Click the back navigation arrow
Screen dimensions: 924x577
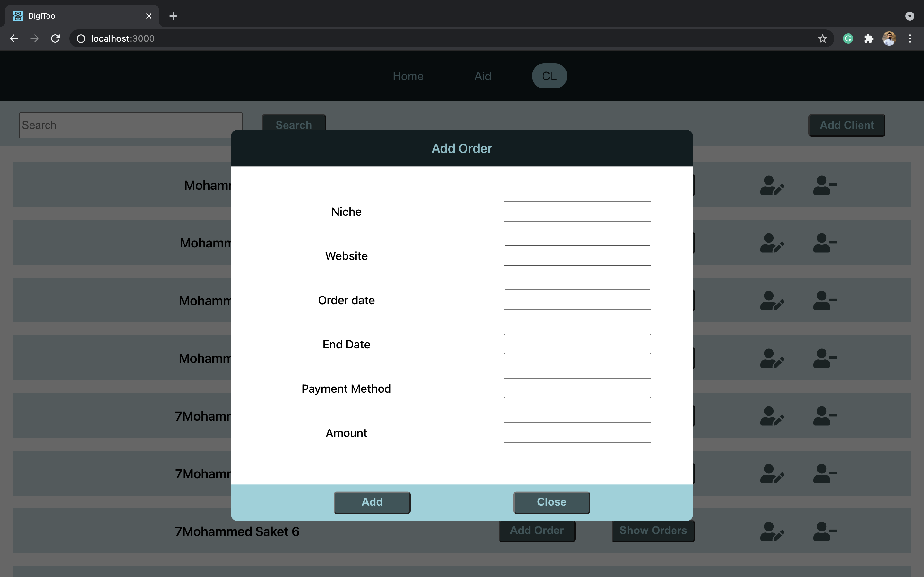pos(14,38)
